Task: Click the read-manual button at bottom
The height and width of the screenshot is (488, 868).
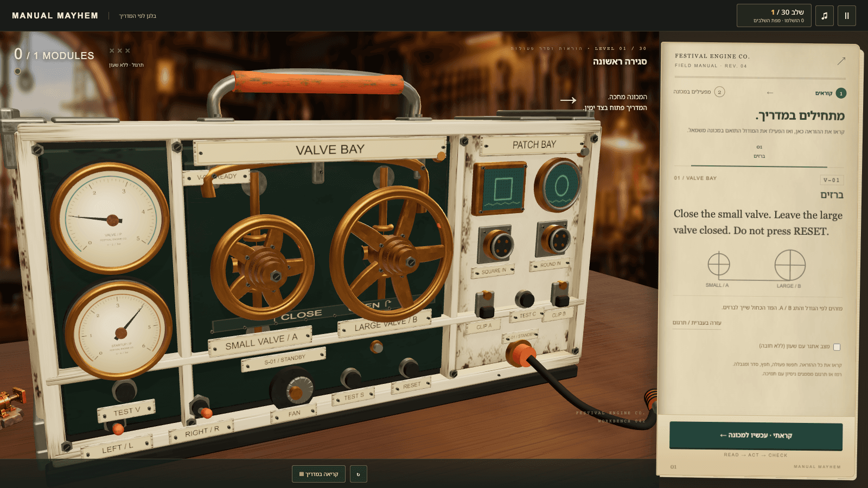Action: pos(318,474)
